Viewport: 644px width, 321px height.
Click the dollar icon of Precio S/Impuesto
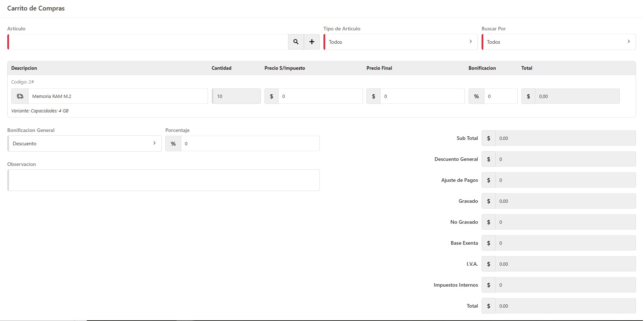(x=271, y=97)
